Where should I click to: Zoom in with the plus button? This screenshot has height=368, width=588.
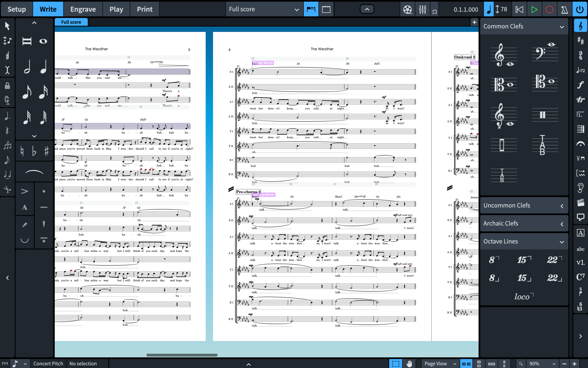574,364
